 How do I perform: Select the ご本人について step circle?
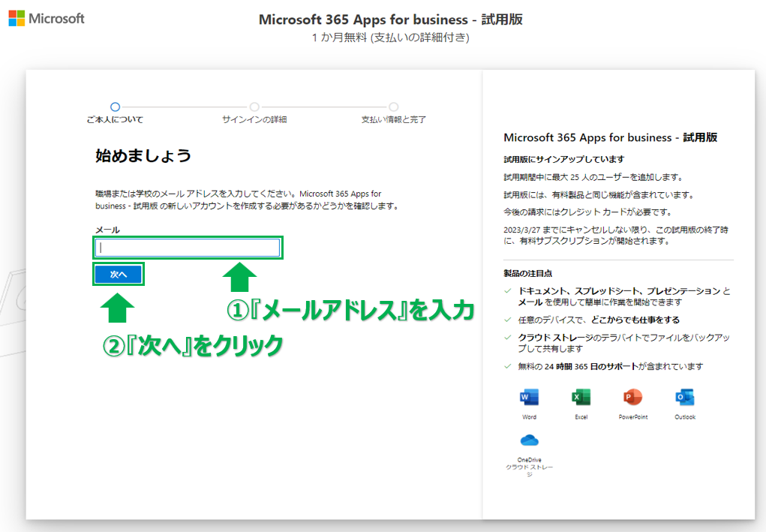pos(115,107)
